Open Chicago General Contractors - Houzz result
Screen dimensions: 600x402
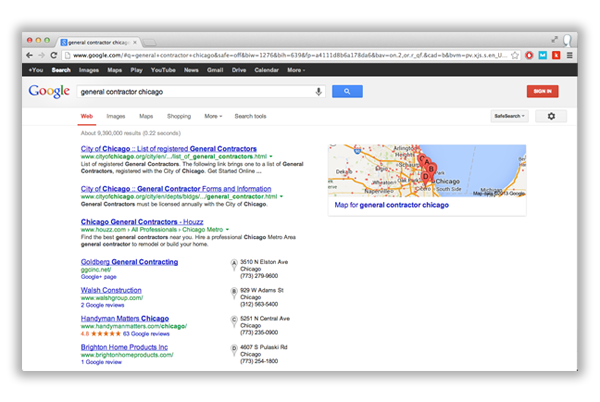coord(142,222)
